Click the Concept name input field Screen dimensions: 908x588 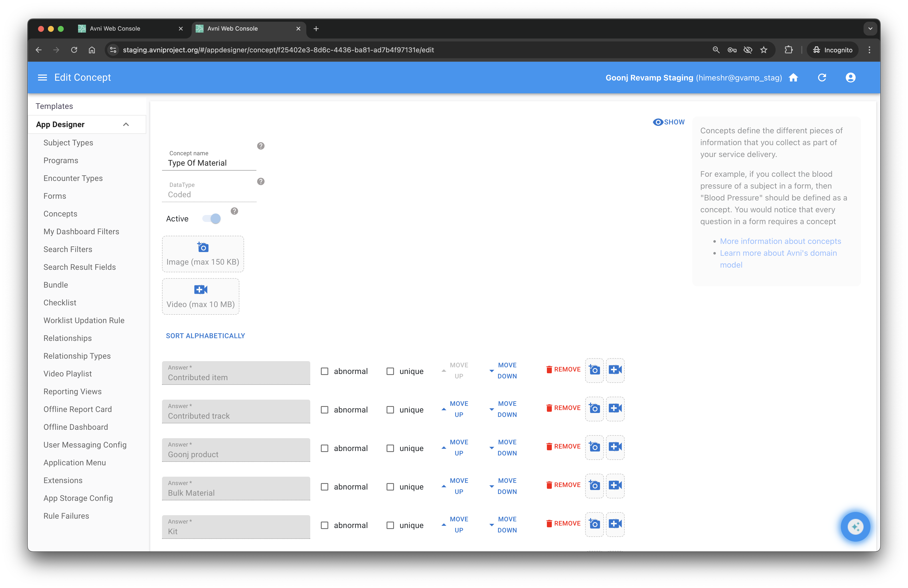tap(209, 163)
